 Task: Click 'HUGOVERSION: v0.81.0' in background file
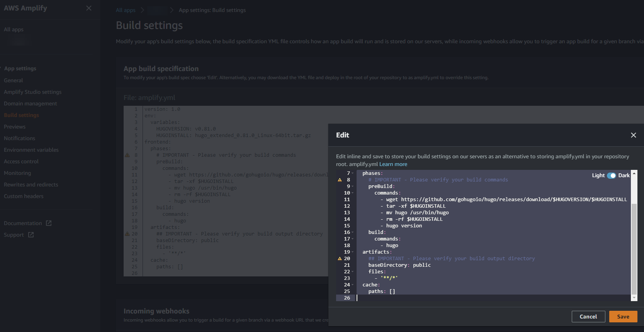coord(186,129)
